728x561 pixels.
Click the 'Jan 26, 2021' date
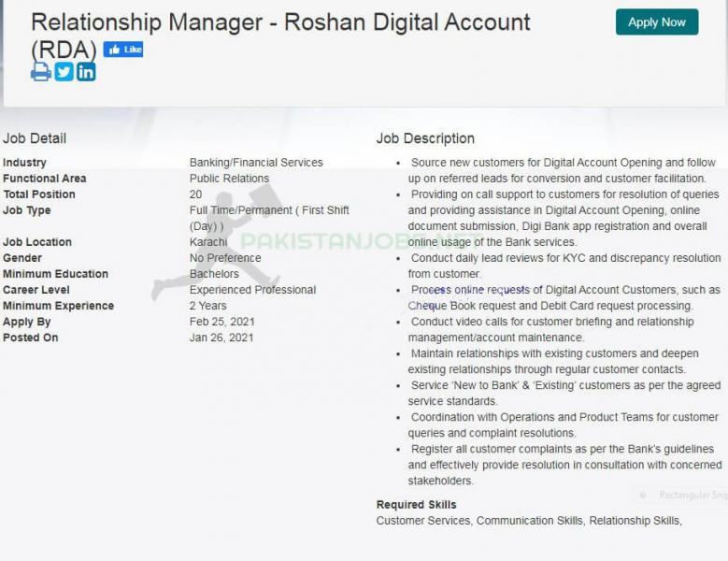click(x=221, y=338)
